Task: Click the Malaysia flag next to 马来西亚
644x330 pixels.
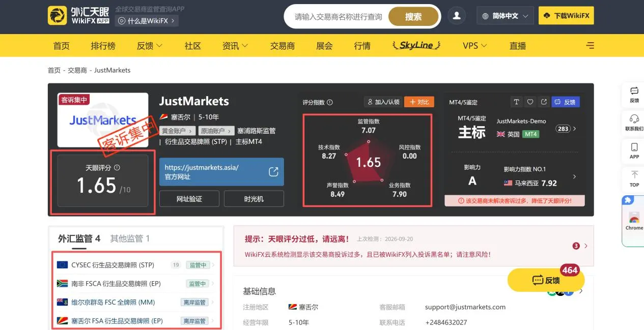Action: pos(508,183)
